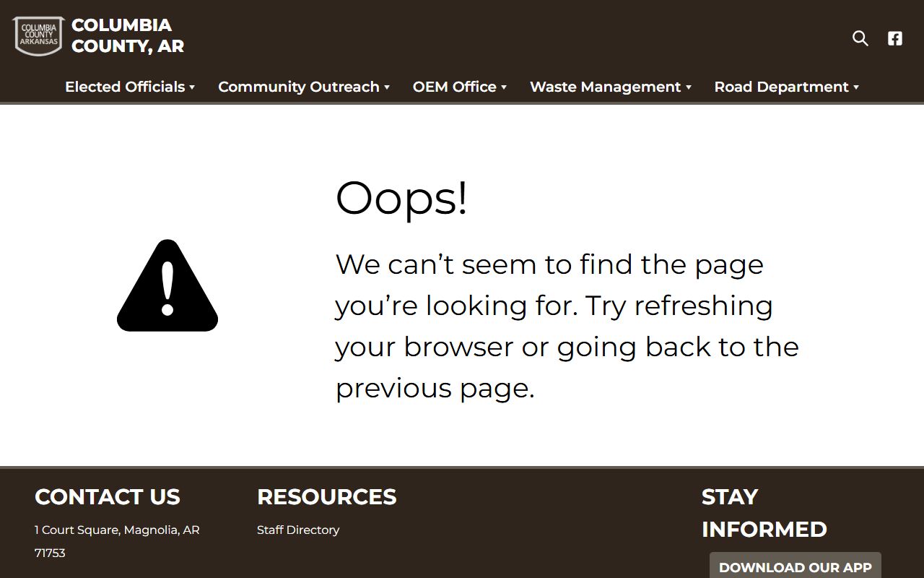This screenshot has height=578, width=924.
Task: Click the Resources footer heading
Action: click(327, 497)
